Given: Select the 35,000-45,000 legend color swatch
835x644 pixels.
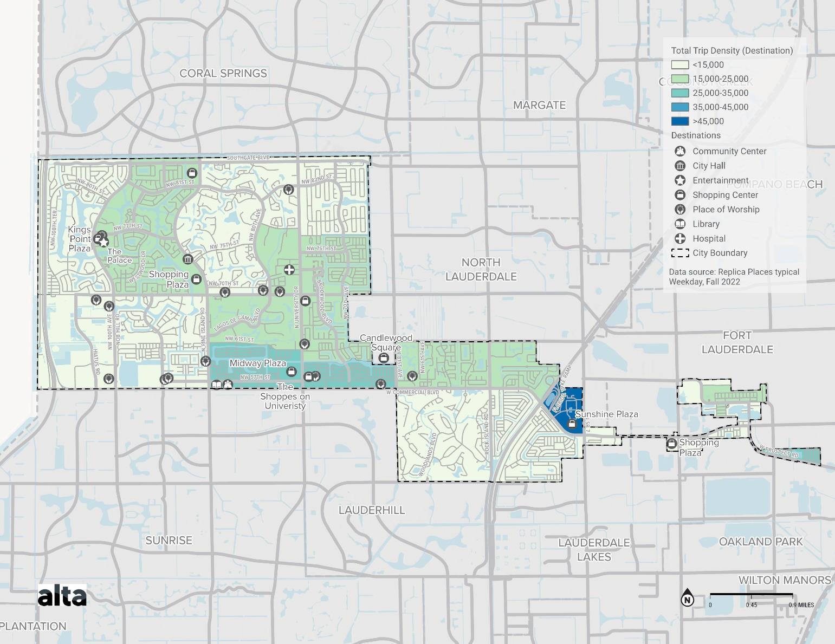Looking at the screenshot, I should 680,107.
